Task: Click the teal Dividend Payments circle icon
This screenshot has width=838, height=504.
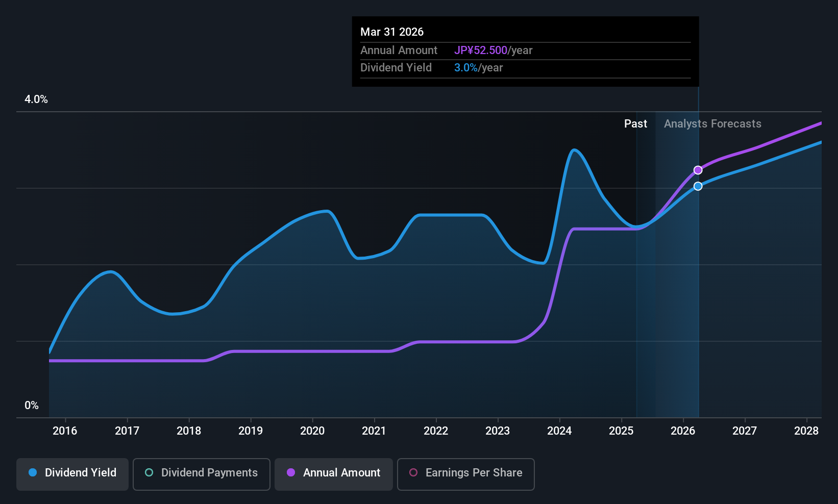Action: pyautogui.click(x=149, y=472)
